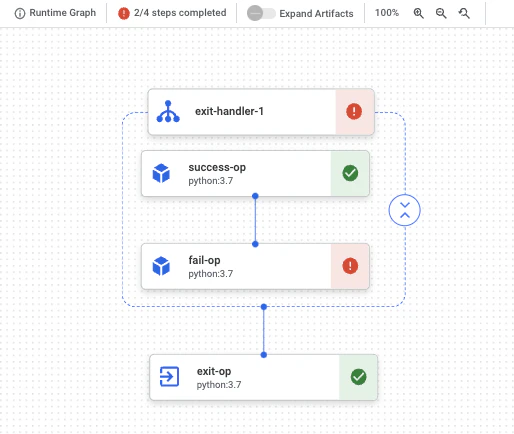Click 'python:3.7' under fail-op
Image resolution: width=514 pixels, height=434 pixels.
(211, 274)
